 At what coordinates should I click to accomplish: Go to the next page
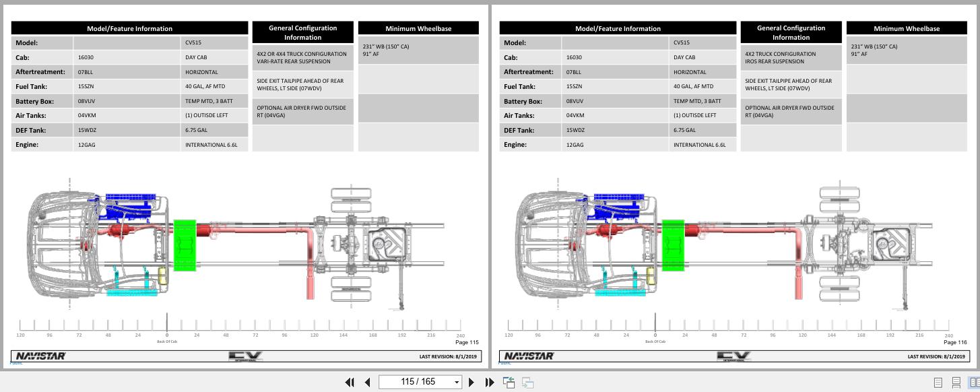click(x=471, y=382)
